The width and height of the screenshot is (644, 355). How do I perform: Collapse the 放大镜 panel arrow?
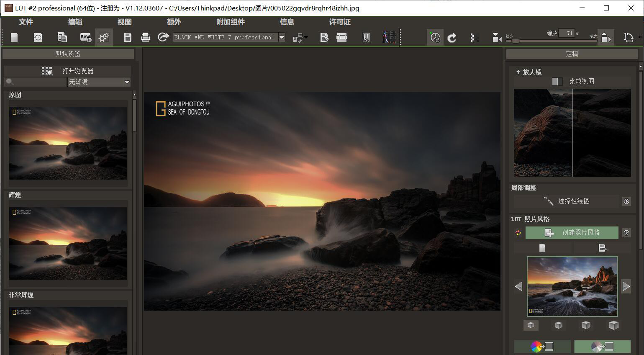(x=518, y=72)
